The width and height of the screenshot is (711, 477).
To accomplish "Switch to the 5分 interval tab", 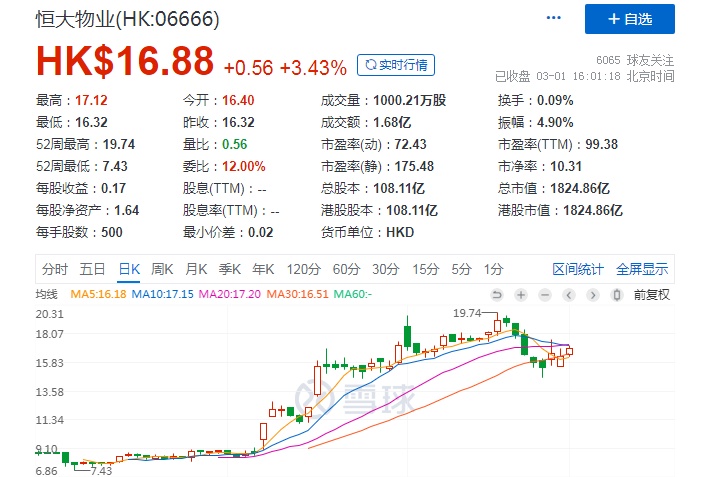I will [461, 269].
